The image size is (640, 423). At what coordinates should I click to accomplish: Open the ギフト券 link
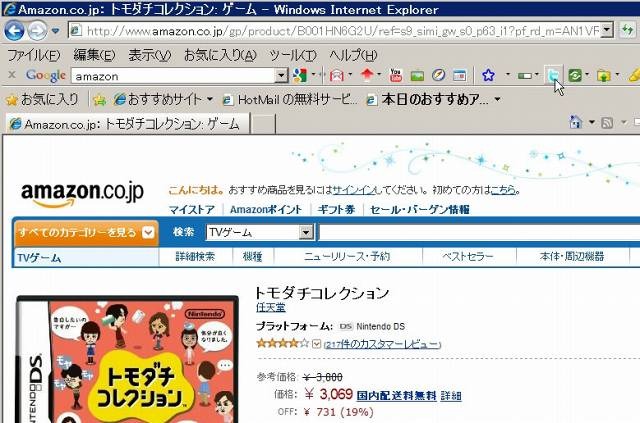[x=336, y=209]
